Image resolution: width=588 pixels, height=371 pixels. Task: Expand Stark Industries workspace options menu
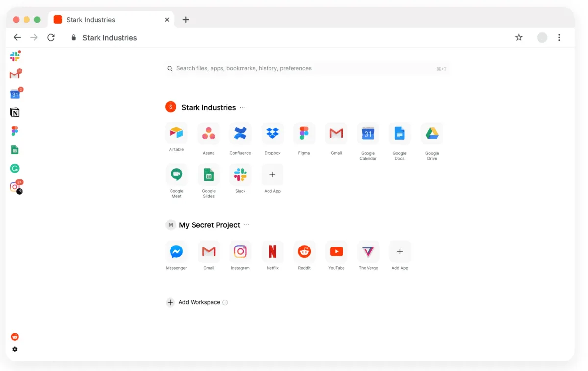[x=243, y=108]
